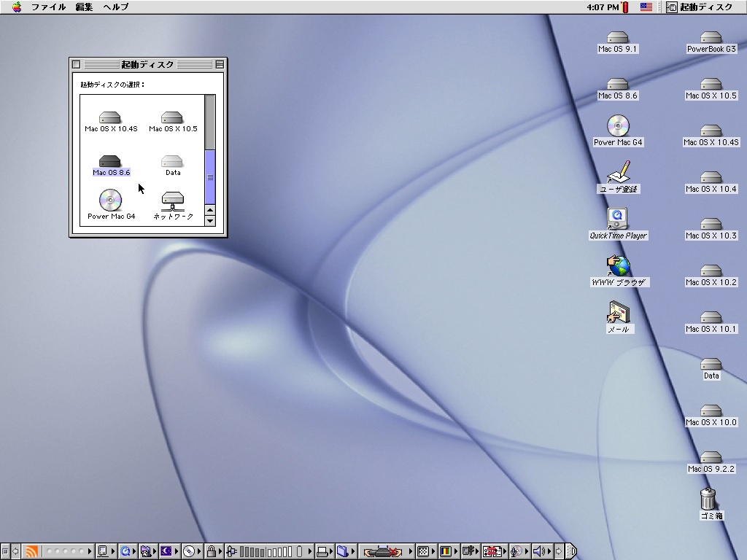Open Keychain padlock module in Control Strip
The height and width of the screenshot is (560, 747).
(214, 551)
